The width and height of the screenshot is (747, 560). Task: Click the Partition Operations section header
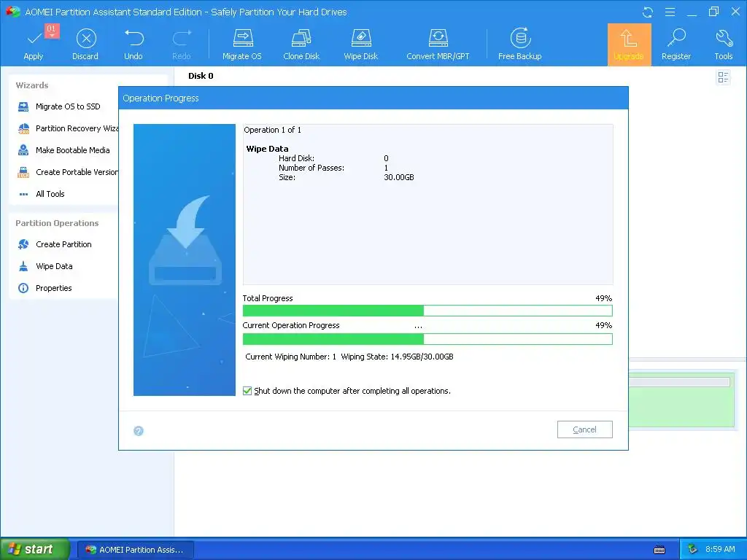pyautogui.click(x=57, y=223)
